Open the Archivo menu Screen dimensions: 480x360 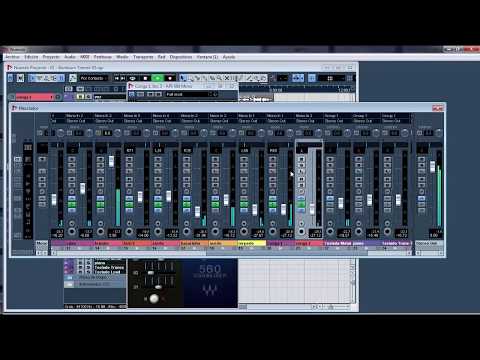tap(12, 57)
